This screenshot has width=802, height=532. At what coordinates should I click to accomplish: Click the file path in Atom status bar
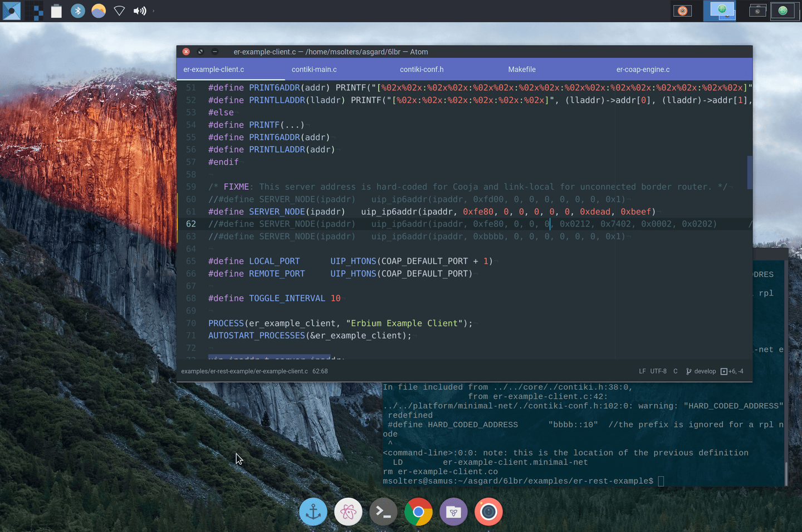244,371
